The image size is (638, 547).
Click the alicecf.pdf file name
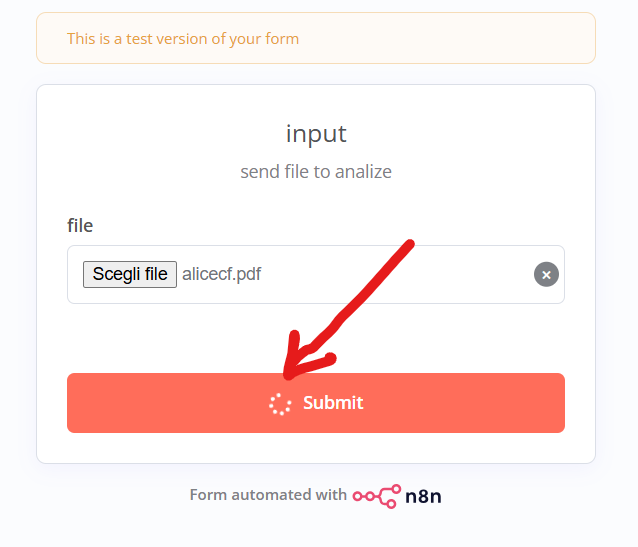coord(221,274)
